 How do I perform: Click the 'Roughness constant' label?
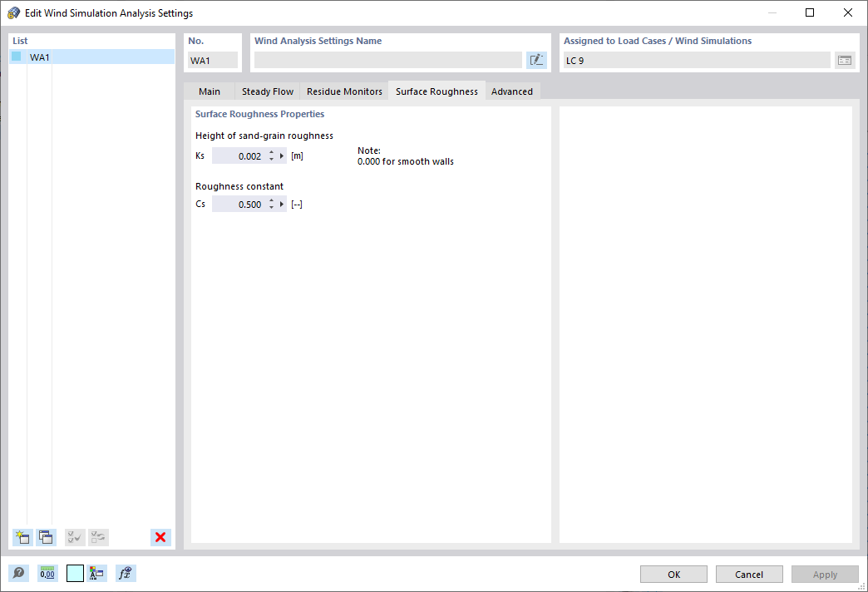click(239, 186)
